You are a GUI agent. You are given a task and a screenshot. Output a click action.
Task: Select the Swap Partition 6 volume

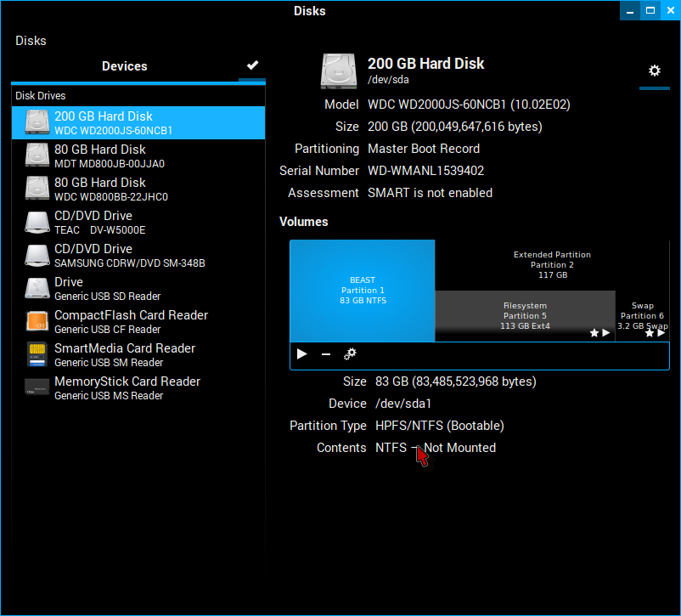642,315
